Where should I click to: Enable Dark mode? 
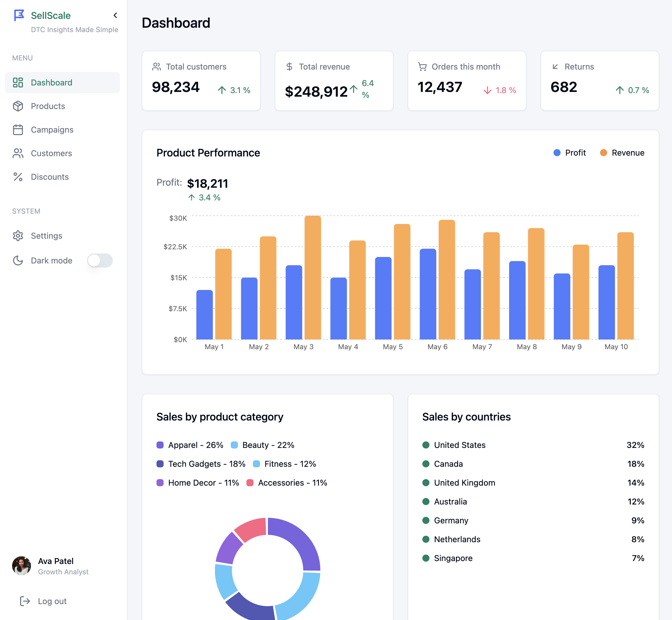point(100,261)
